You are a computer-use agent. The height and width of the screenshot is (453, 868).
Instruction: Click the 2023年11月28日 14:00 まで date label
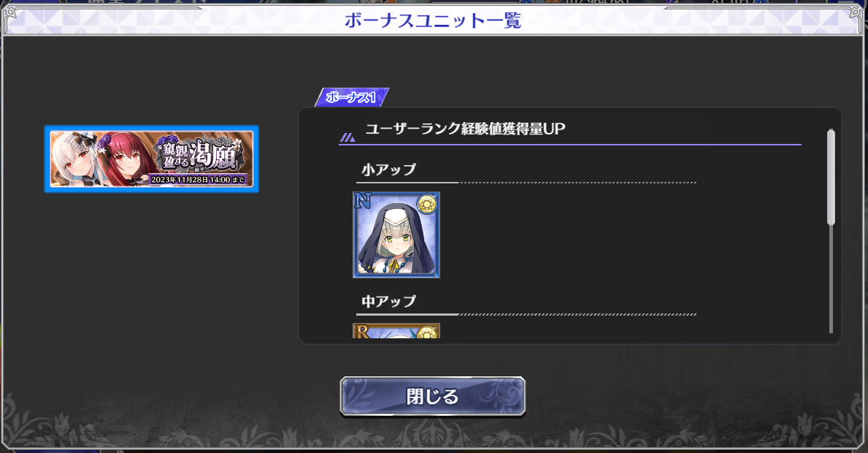(x=198, y=180)
